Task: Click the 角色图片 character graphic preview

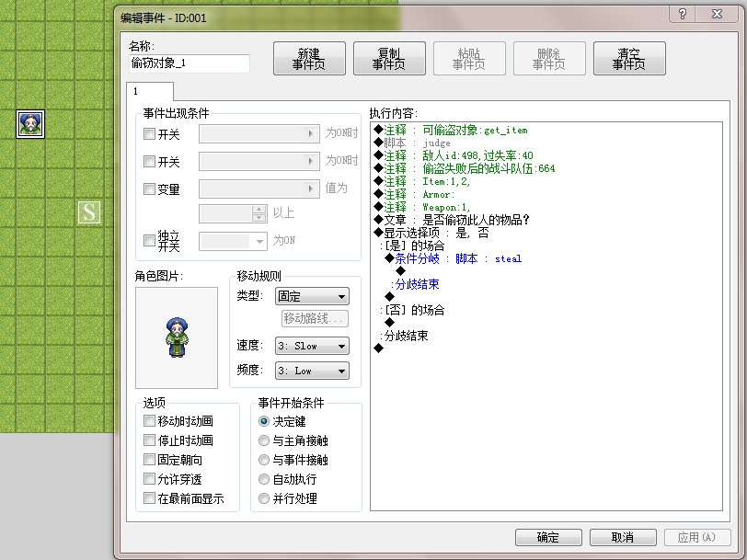Action: 177,337
